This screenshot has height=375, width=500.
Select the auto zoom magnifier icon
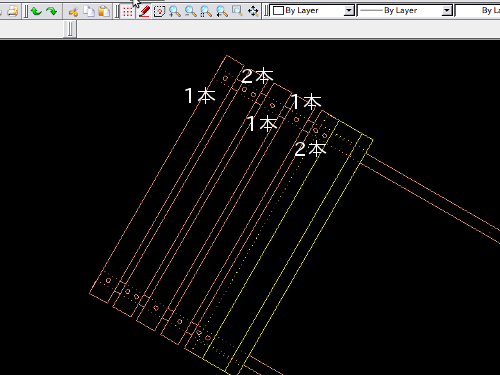206,12
